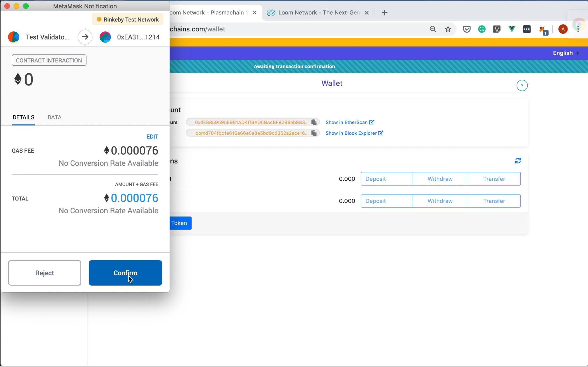588x367 pixels.
Task: Click the browser address bar URL
Action: tap(198, 29)
